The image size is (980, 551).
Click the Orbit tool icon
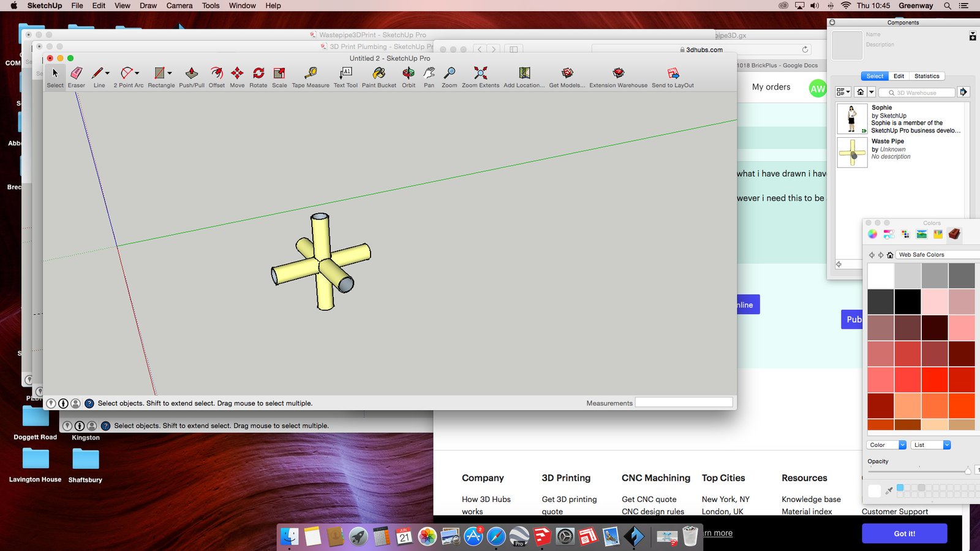(x=409, y=74)
